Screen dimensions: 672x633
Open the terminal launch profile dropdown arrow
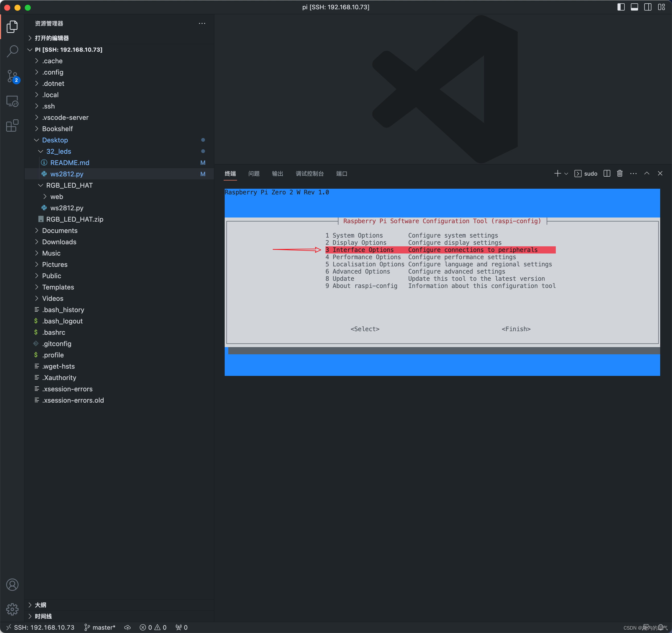coord(566,174)
